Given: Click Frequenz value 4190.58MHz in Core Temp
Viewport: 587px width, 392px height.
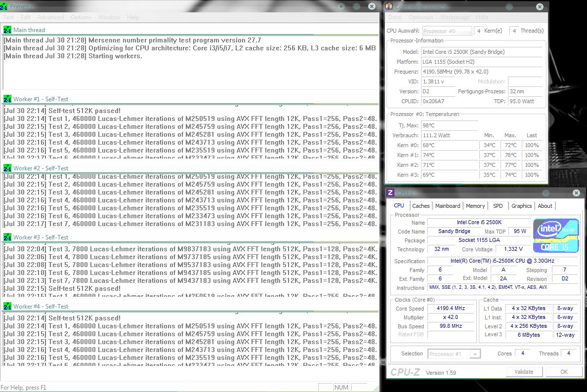Looking at the screenshot, I should 482,72.
